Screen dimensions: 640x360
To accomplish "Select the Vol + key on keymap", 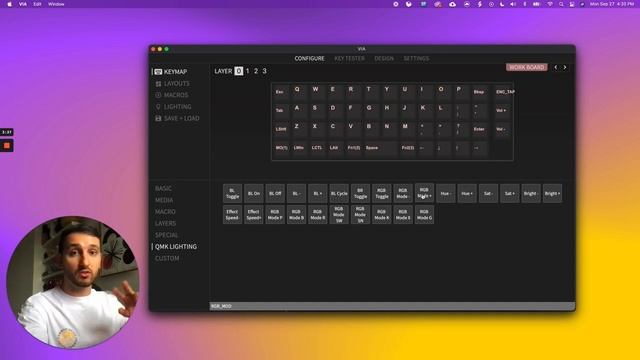I will [x=501, y=111].
